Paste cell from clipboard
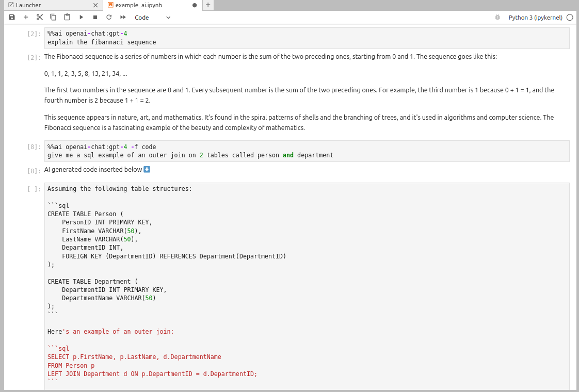The width and height of the screenshot is (579, 392). pos(67,18)
